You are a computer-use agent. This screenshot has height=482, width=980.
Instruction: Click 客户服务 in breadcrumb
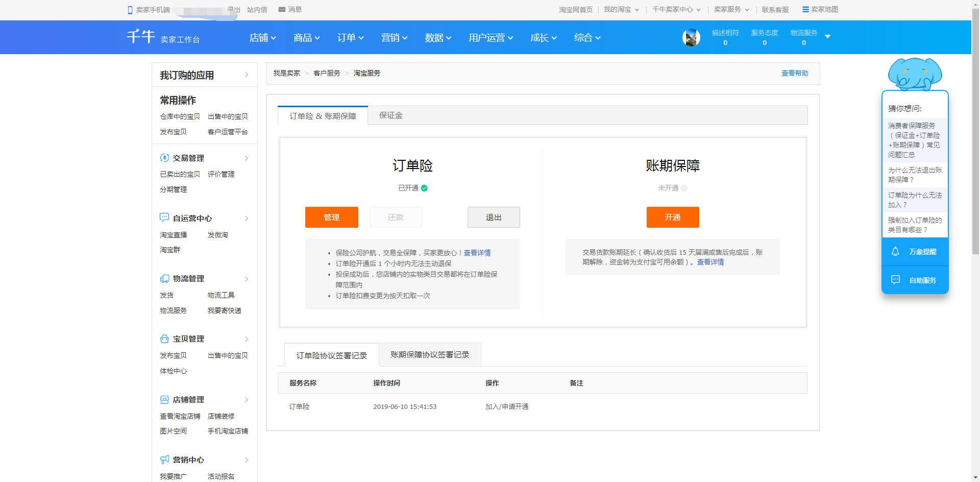coord(327,73)
